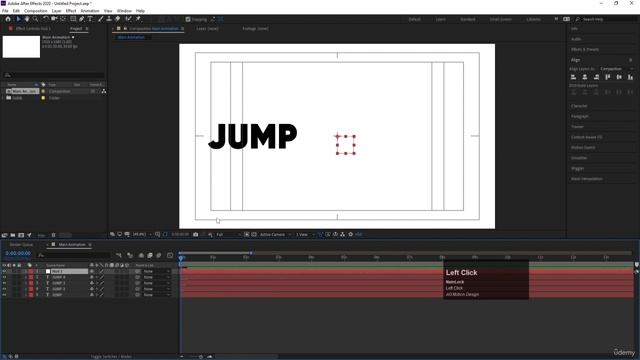This screenshot has height=360, width=640.
Task: Click the align left edges icon
Action: click(x=573, y=77)
